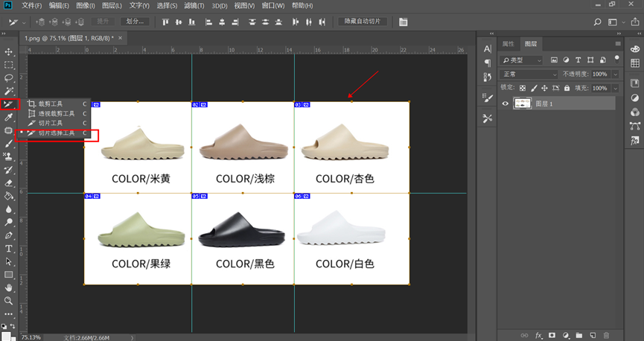Select the Hand tool
This screenshot has height=341, width=644.
(9, 287)
